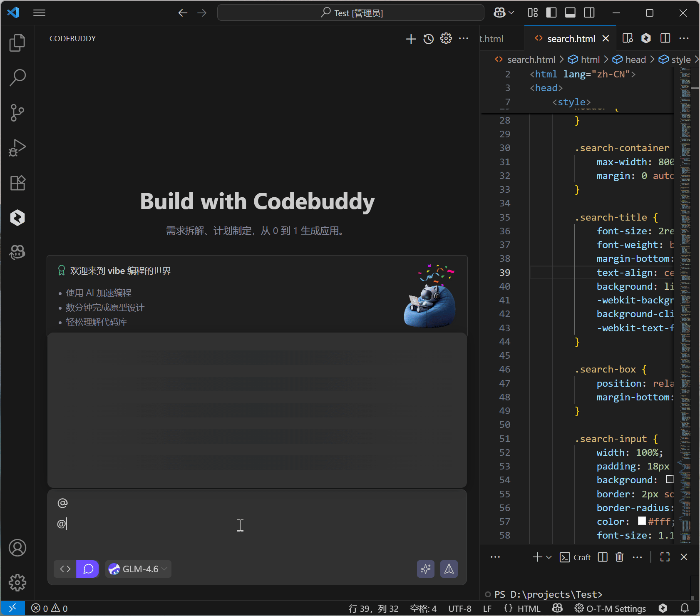Open the Source Control view
This screenshot has height=616, width=700.
(x=17, y=113)
